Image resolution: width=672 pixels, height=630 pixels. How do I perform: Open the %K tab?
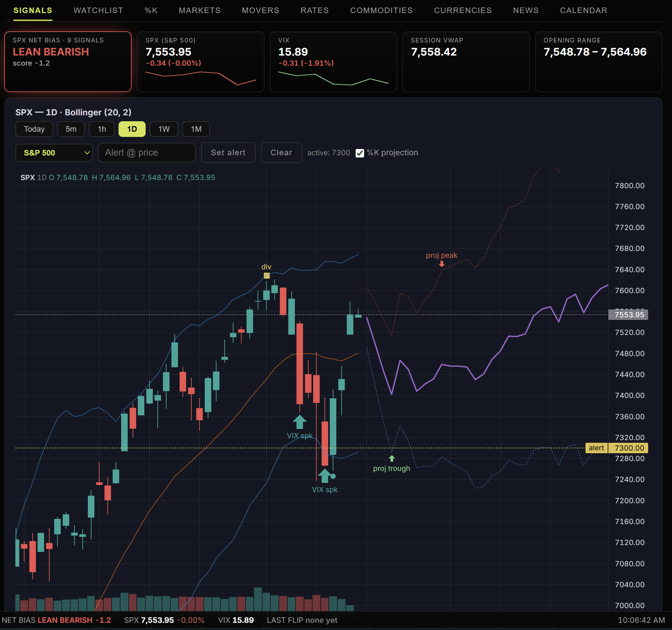[151, 10]
